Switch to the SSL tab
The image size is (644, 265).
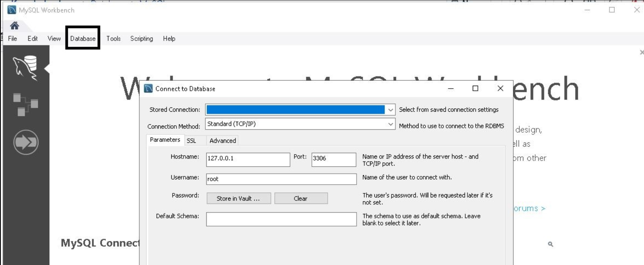tap(191, 141)
